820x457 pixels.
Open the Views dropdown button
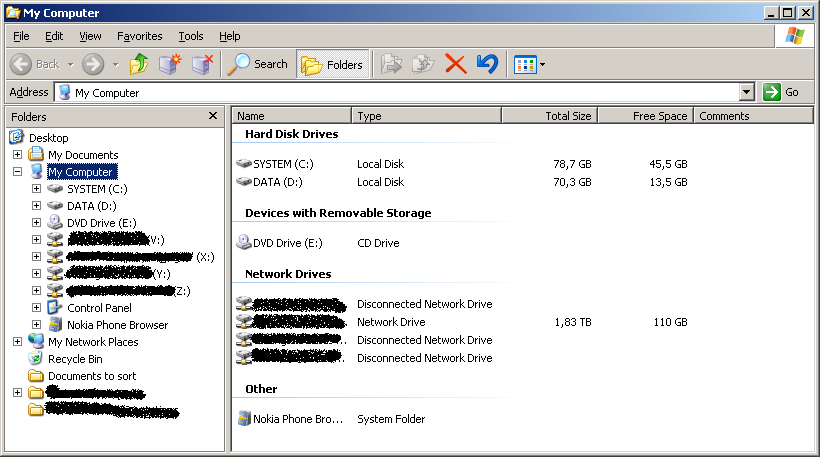530,64
